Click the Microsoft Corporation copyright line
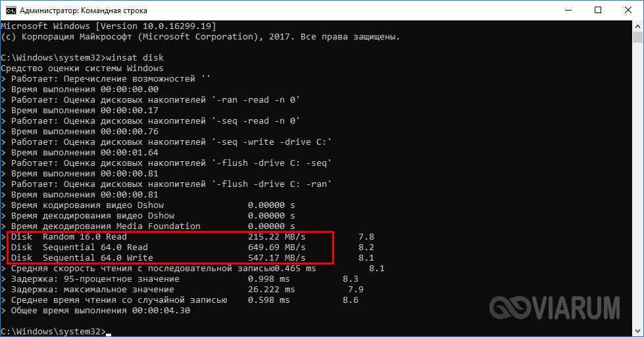 (x=200, y=37)
